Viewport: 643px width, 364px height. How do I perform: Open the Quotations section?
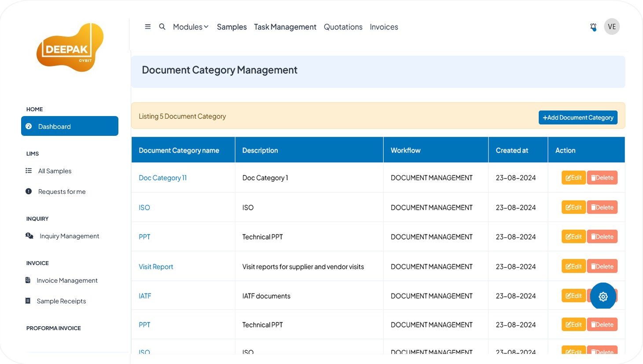(343, 26)
